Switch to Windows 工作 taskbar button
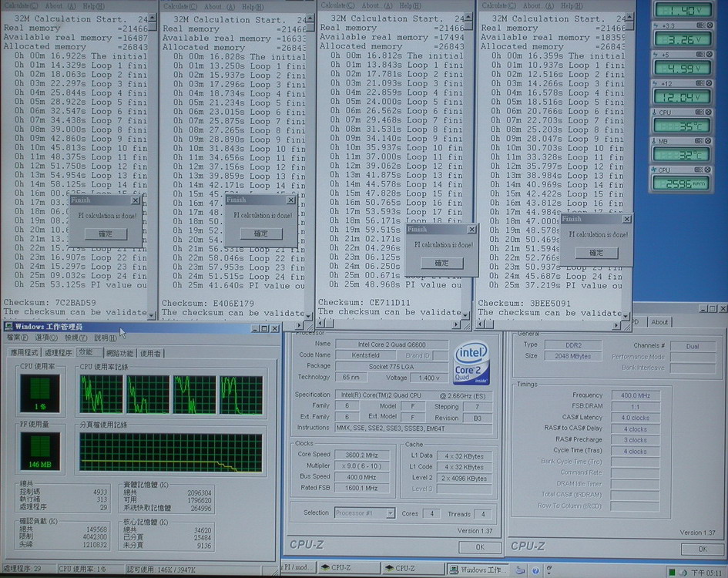 pyautogui.click(x=478, y=570)
